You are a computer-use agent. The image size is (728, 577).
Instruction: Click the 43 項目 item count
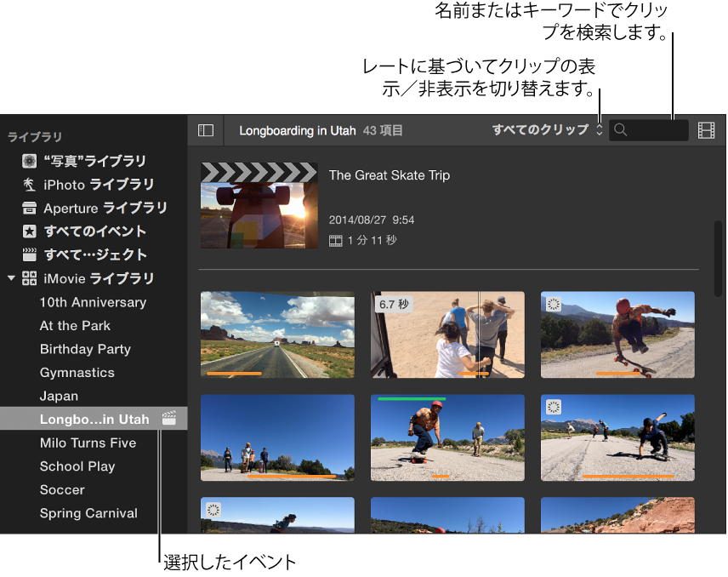(383, 130)
